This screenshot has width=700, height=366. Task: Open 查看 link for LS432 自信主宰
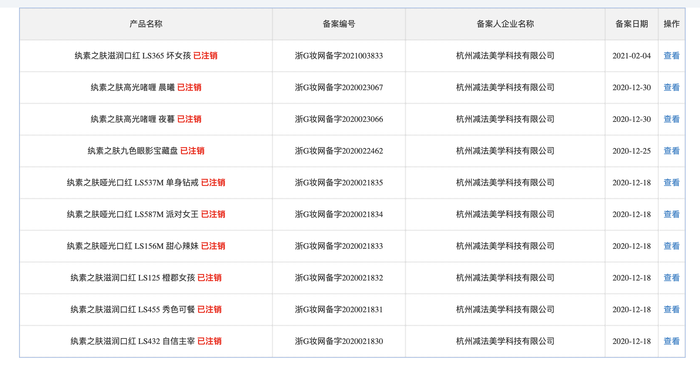point(671,341)
